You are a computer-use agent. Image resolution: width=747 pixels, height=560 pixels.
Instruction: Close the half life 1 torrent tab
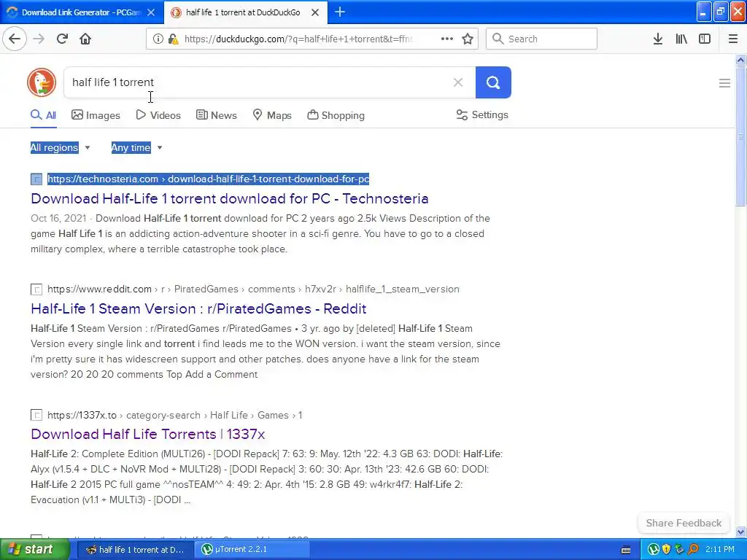pos(315,12)
